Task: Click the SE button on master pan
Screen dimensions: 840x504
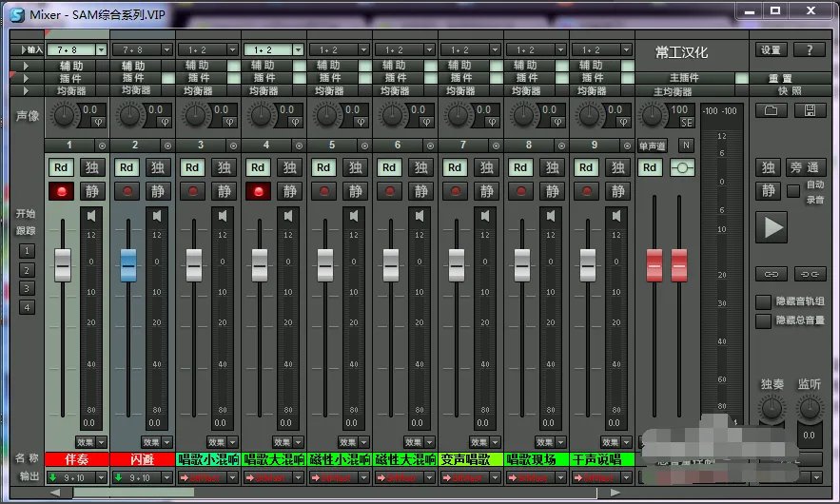Action: (687, 123)
